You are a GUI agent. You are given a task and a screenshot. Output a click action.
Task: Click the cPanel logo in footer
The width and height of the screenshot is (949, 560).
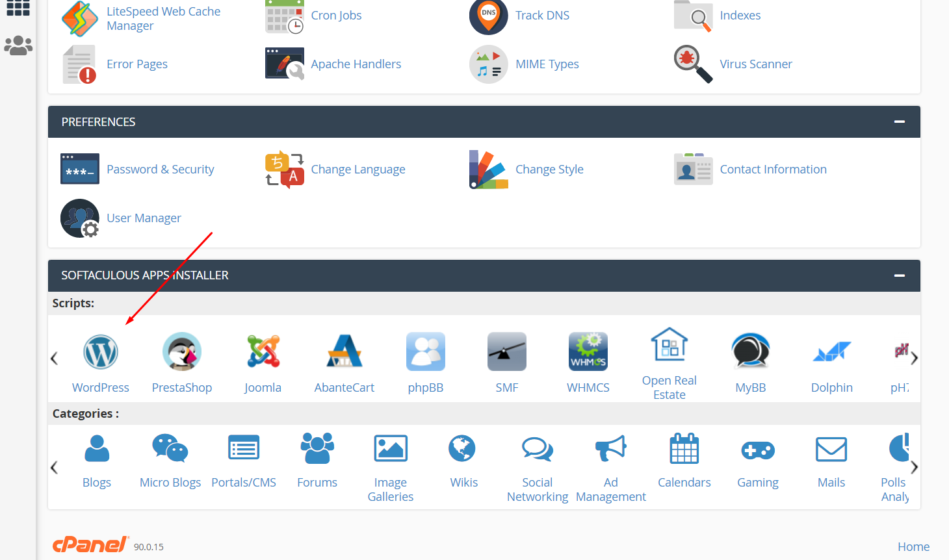click(90, 544)
